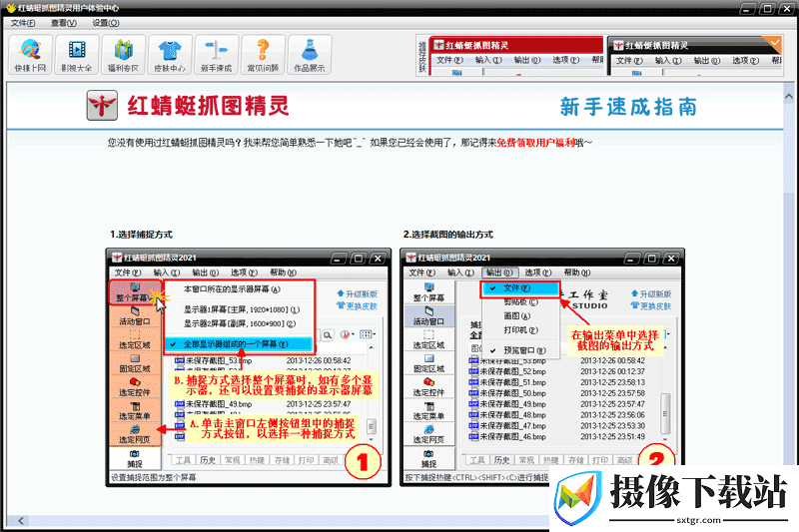Open the 影视大全 film icon
Image resolution: width=799 pixels, height=532 pixels.
click(x=77, y=55)
